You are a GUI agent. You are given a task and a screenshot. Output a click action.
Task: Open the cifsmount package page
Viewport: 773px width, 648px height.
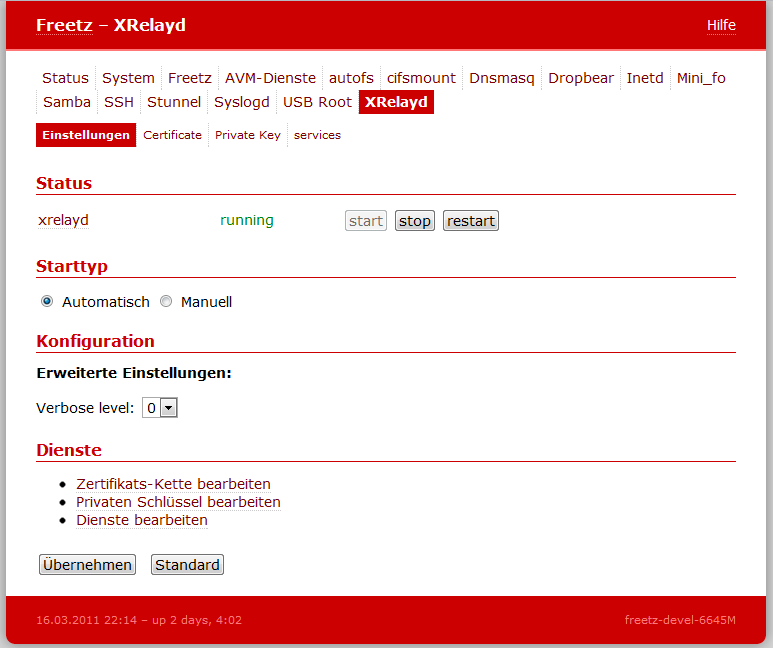point(421,78)
